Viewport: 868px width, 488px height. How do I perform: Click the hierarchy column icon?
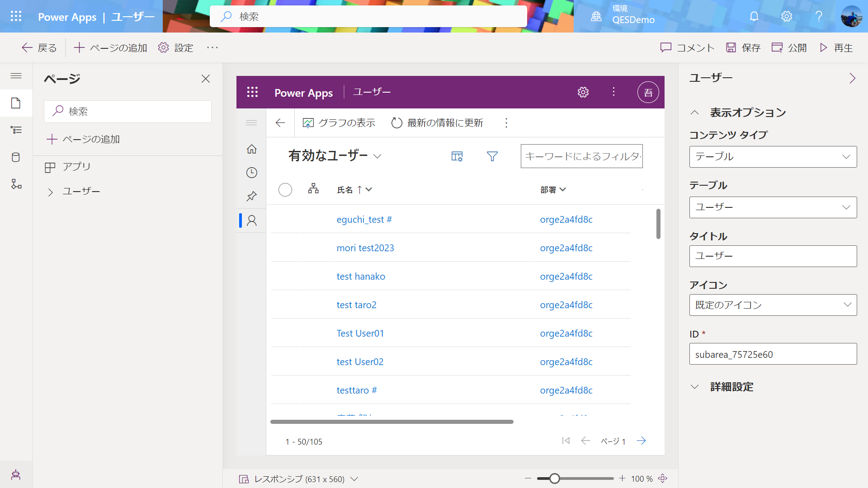(x=313, y=189)
